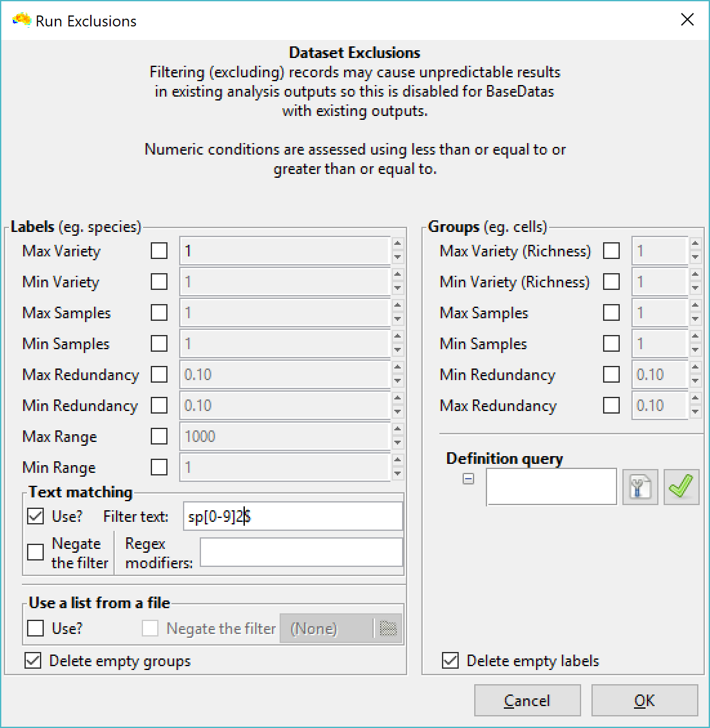This screenshot has height=728, width=710.
Task: Click the Run Exclusions application icon
Action: (22, 20)
